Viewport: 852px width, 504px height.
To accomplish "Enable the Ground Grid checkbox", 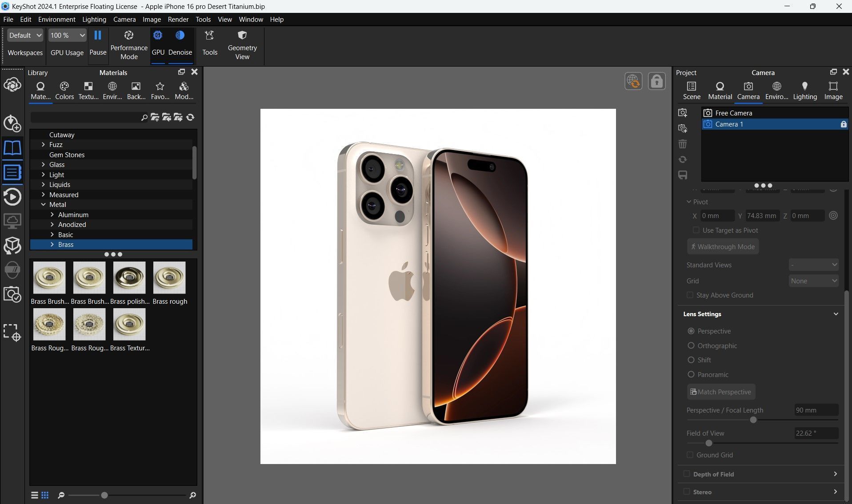I will pos(690,455).
